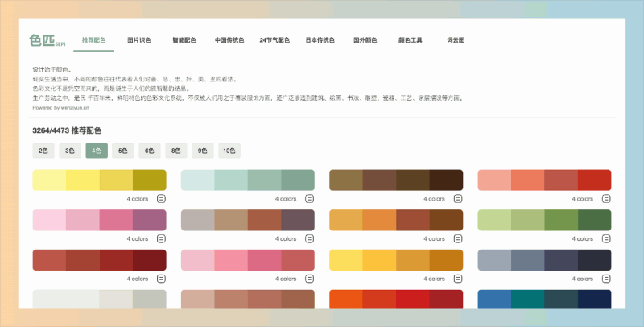Image resolution: width=644 pixels, height=327 pixels.
Task: Click the 设计始于颜色。 intro line
Action: coord(52,69)
